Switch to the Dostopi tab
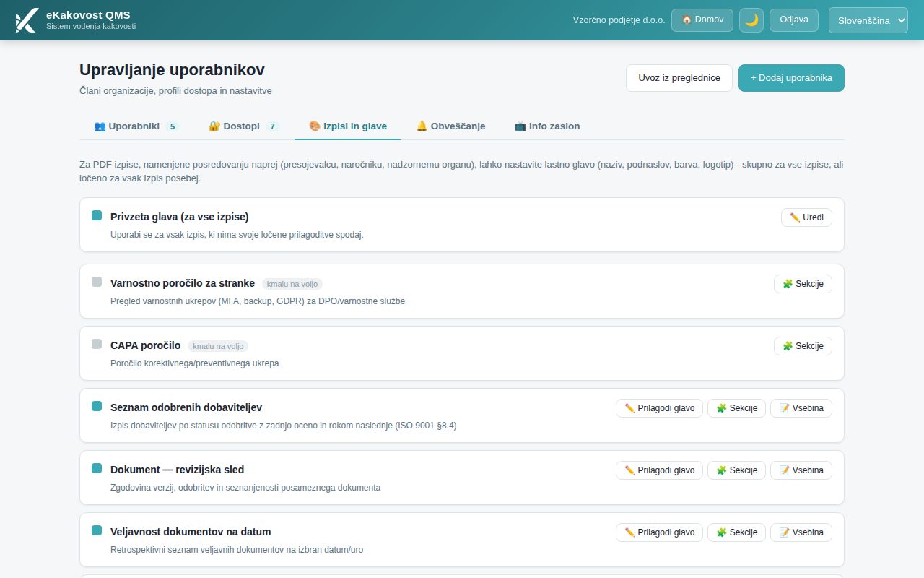The image size is (924, 578). pos(243,126)
